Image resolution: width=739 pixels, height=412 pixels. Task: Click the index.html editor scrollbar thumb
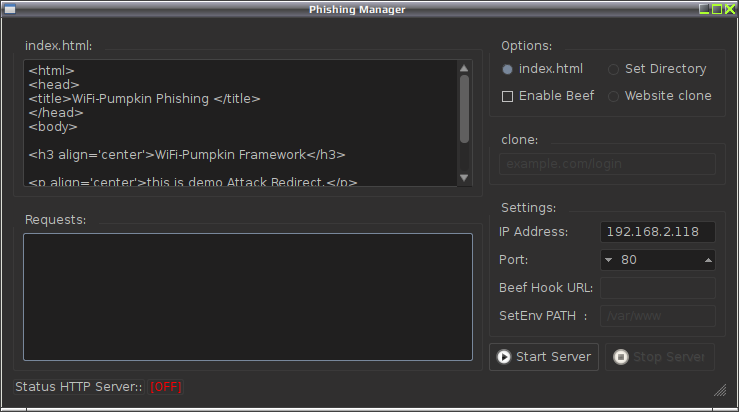tap(464, 109)
